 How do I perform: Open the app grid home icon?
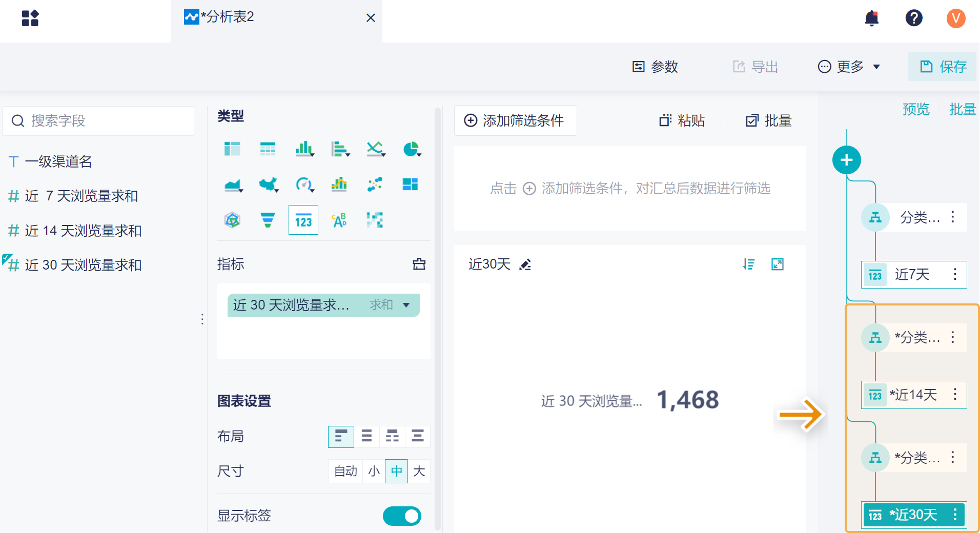(30, 18)
